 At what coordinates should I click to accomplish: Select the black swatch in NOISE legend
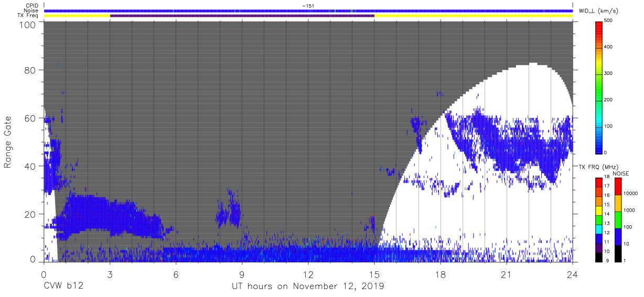(x=618, y=252)
